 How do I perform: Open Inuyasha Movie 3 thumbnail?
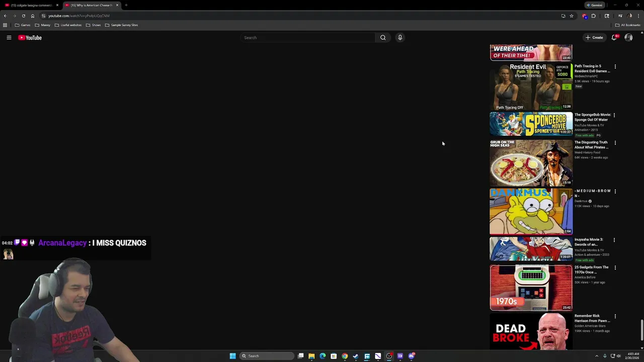[531, 249]
